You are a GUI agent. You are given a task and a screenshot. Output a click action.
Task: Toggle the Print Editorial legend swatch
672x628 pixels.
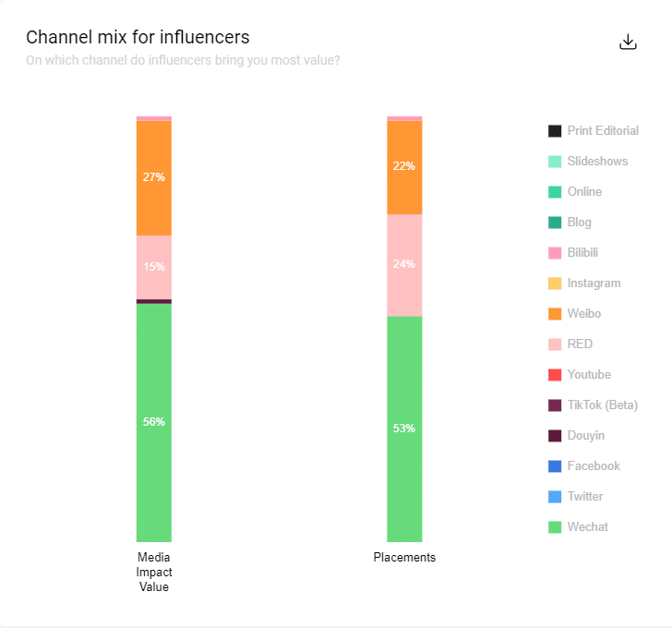tap(555, 131)
